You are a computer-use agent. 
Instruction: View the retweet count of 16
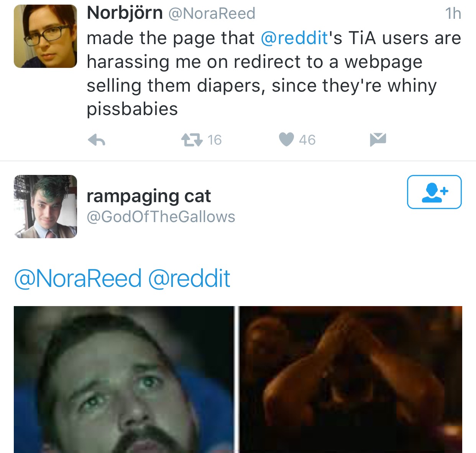pos(215,140)
